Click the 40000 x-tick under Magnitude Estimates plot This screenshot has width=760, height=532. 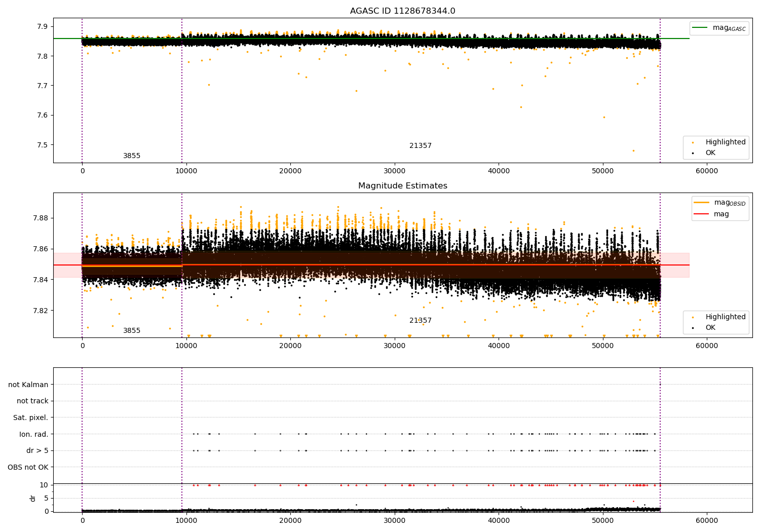(499, 346)
